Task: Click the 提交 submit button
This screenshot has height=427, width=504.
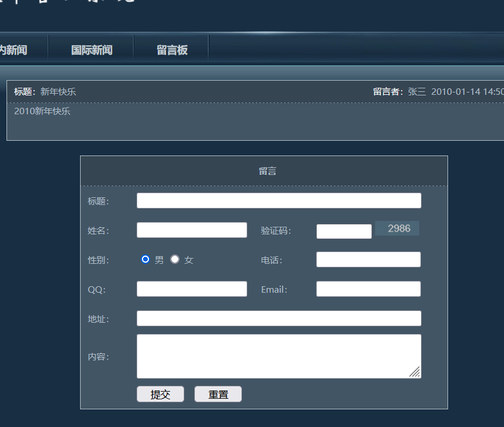Action: [160, 394]
